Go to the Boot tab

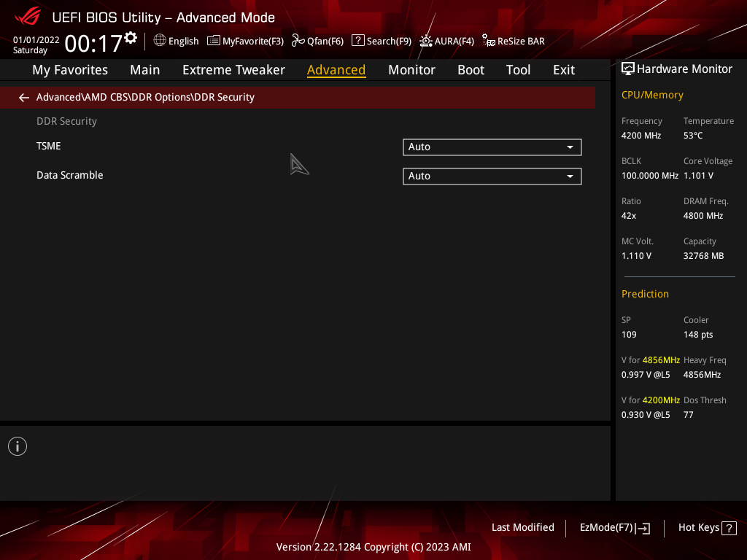point(471,70)
